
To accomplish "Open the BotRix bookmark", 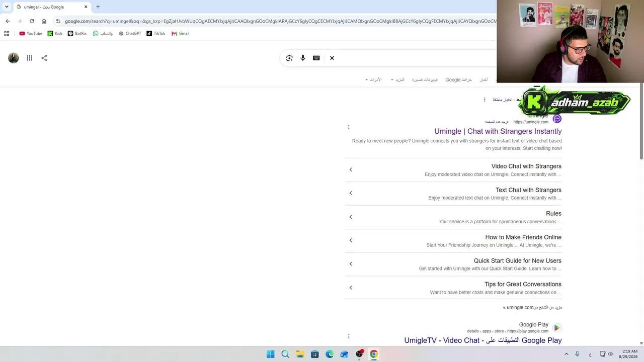I will coord(77,34).
